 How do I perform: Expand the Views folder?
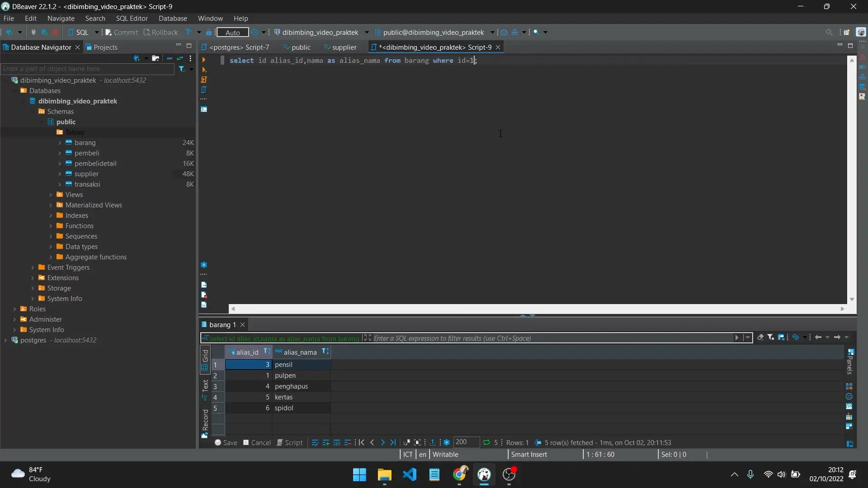pos(51,195)
